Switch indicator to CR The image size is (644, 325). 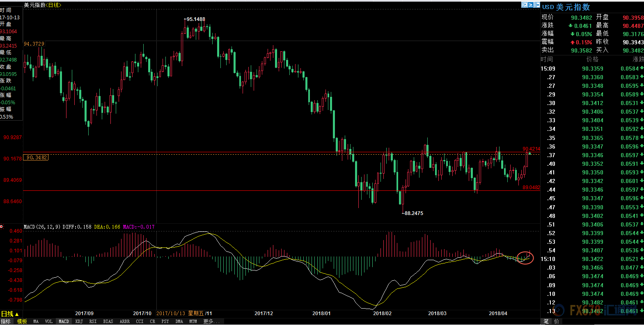click(153, 321)
